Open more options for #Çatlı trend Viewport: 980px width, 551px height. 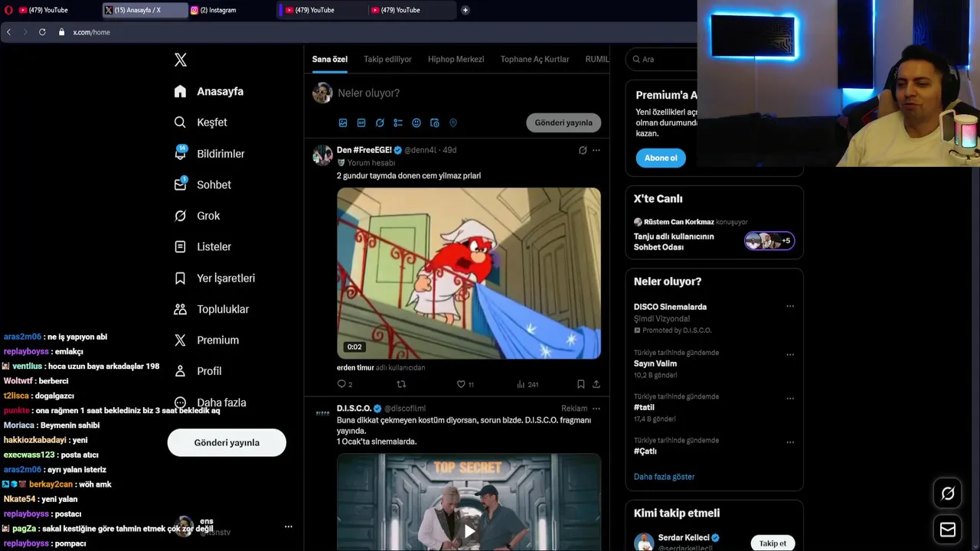790,442
